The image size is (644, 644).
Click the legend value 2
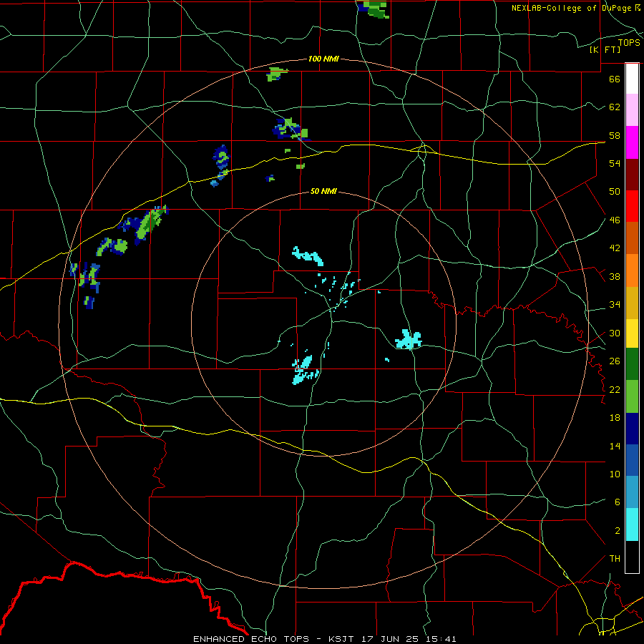coord(617,531)
